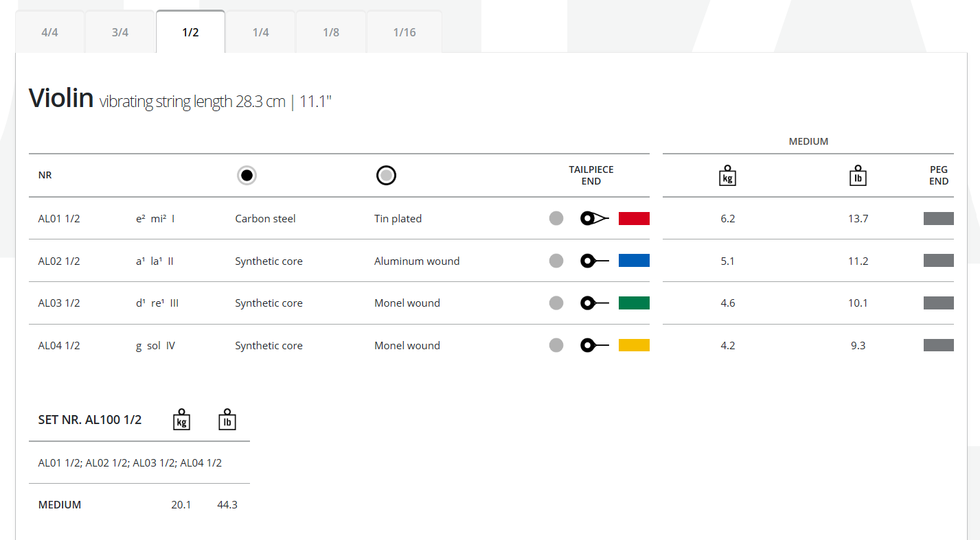Click the yellow tailpiece color for AL04

tap(634, 346)
